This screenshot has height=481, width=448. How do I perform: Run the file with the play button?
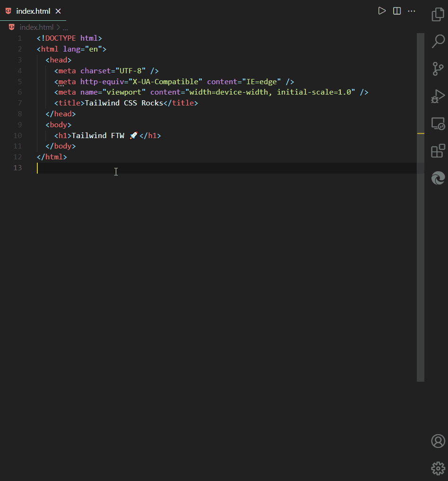tap(382, 11)
